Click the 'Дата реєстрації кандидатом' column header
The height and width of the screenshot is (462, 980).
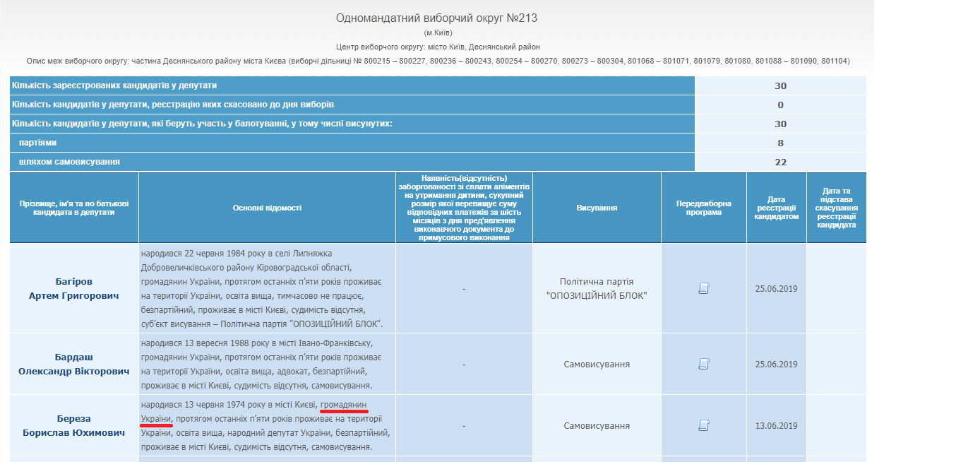(776, 208)
